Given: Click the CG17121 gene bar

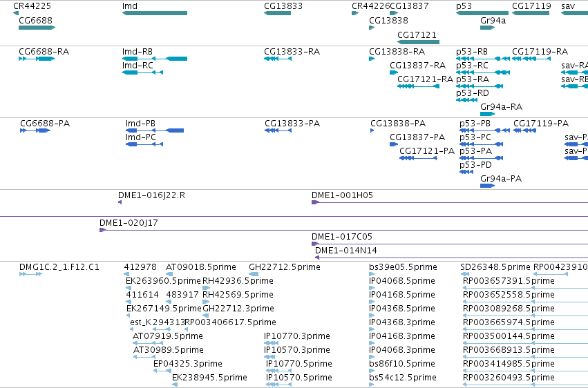Looking at the screenshot, I should (x=419, y=42).
